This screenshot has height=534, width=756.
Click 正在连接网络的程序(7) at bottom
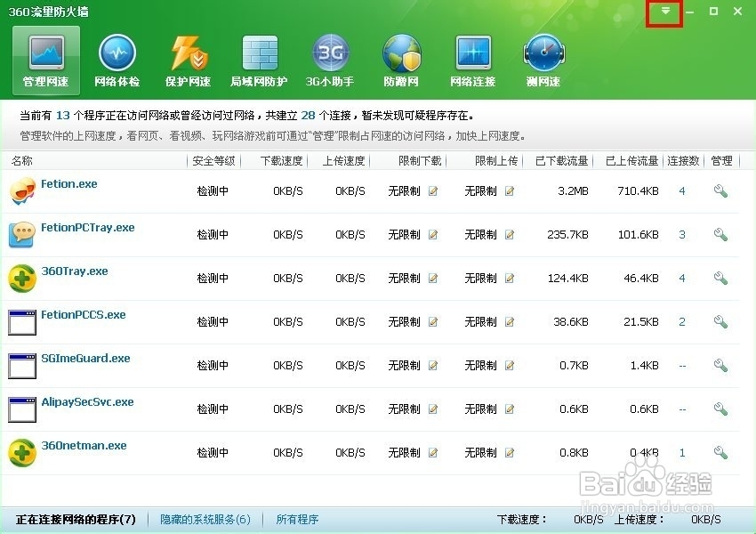(75, 519)
